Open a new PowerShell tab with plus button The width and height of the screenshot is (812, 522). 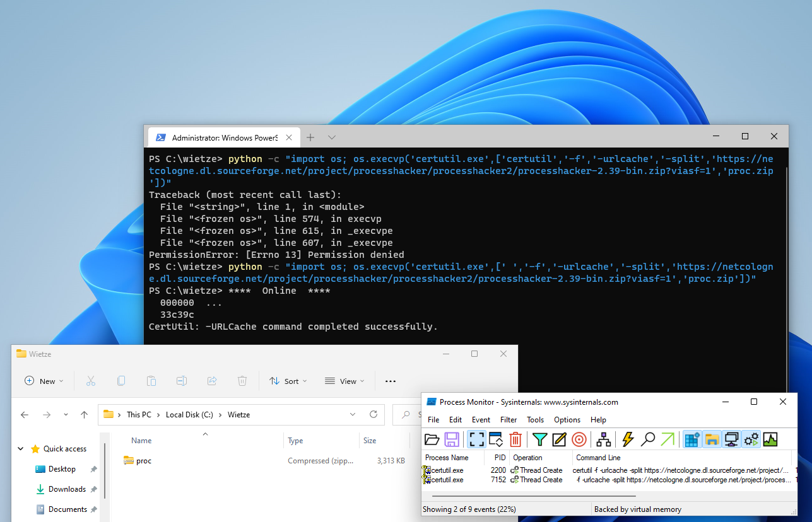coord(310,137)
